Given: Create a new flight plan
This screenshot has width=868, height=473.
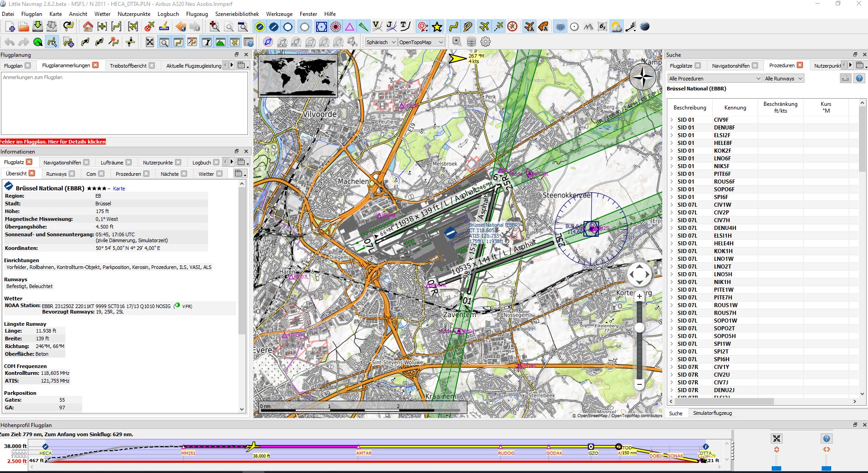Looking at the screenshot, I should (x=10, y=27).
